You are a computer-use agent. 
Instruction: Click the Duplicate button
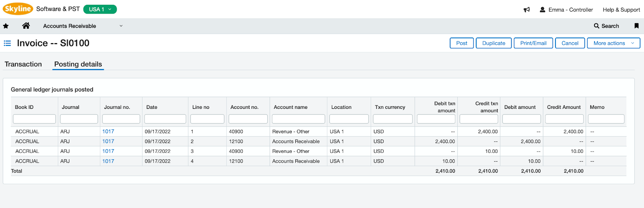tap(493, 43)
